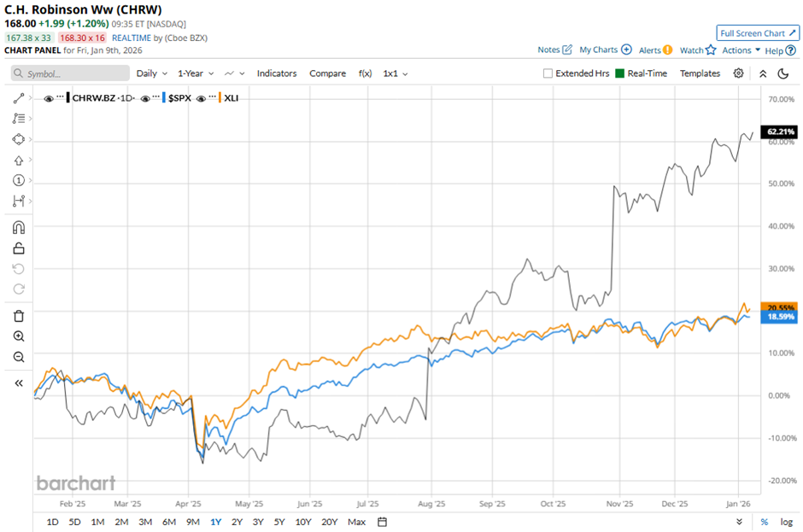Image resolution: width=803 pixels, height=532 pixels.
Task: Toggle the magnet snap mode
Action: [x=19, y=227]
